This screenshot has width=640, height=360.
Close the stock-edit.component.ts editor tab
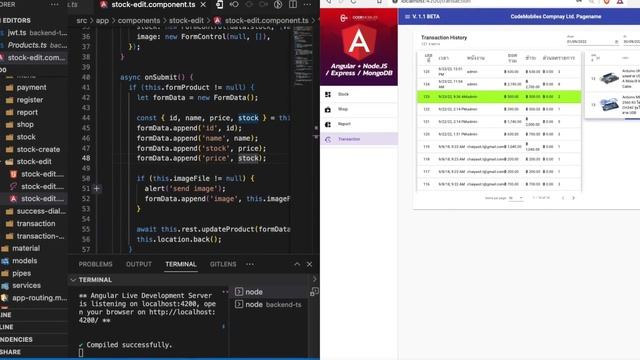[203, 5]
